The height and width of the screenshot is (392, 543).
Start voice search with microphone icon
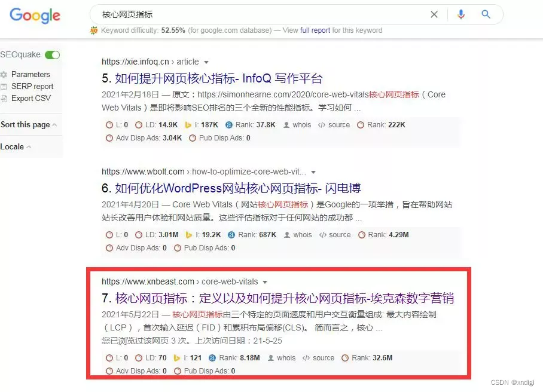(461, 14)
